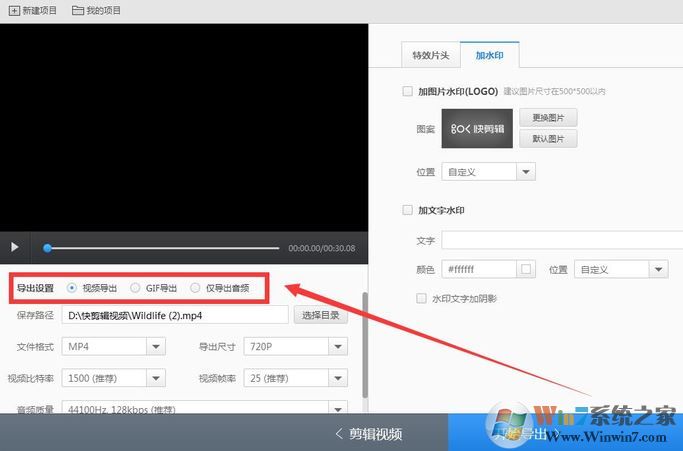Enable 加文字水印 checkbox
This screenshot has width=683, height=451.
[x=407, y=210]
